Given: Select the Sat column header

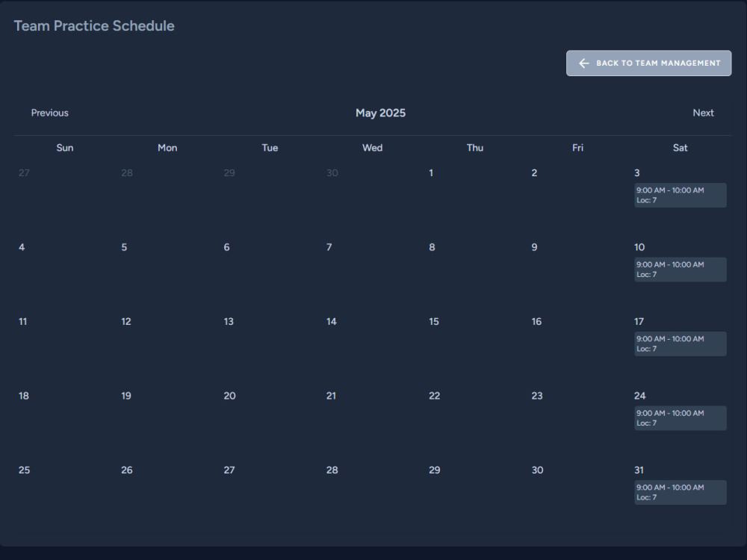Looking at the screenshot, I should tap(681, 148).
